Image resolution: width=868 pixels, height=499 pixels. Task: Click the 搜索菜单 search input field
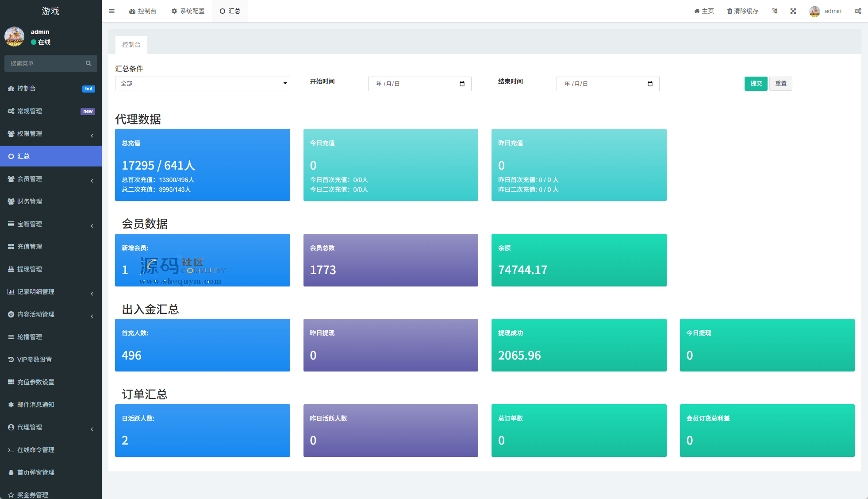pos(44,63)
